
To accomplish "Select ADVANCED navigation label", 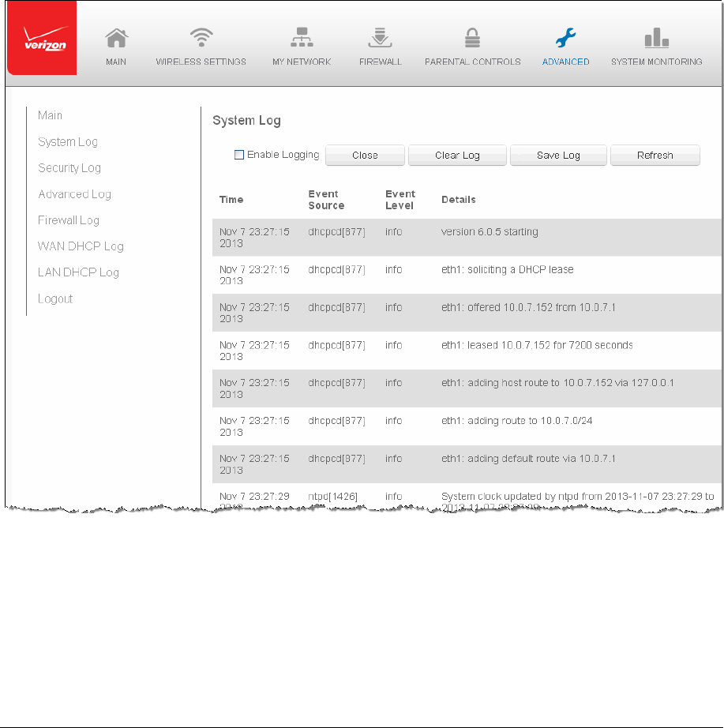I will [565, 62].
